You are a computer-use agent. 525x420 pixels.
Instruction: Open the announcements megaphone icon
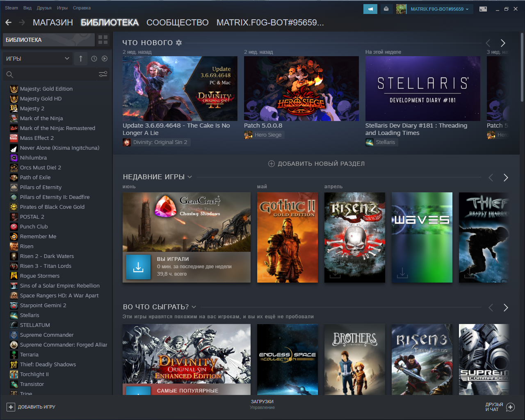370,9
